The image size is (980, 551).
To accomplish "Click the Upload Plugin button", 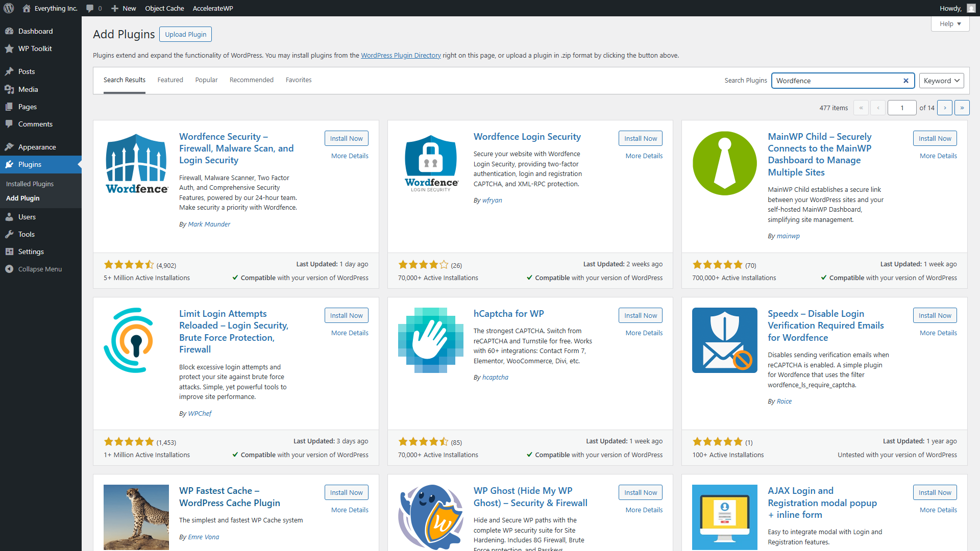I will point(185,34).
